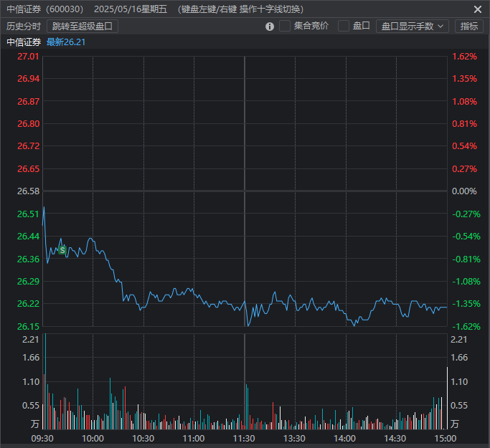Click the 09:30 opening time label
490x448 pixels.
43,438
